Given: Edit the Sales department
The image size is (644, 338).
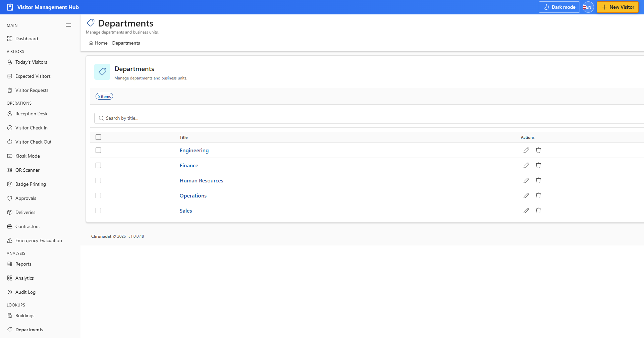Looking at the screenshot, I should coord(526,211).
